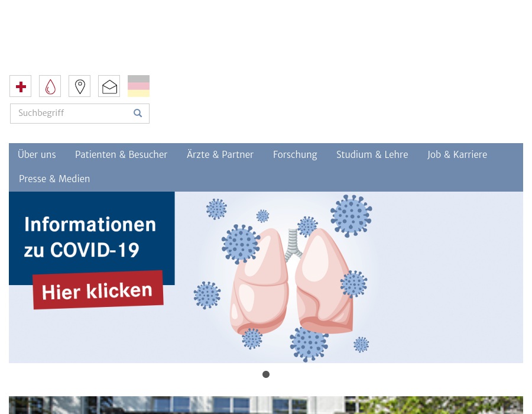Go to the Forschung section
Viewport: 532px width, 414px height.
[295, 155]
